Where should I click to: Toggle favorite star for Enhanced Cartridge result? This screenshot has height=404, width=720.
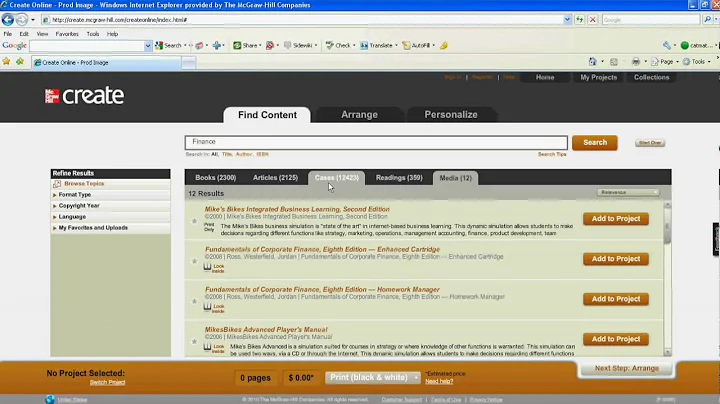pos(194,261)
